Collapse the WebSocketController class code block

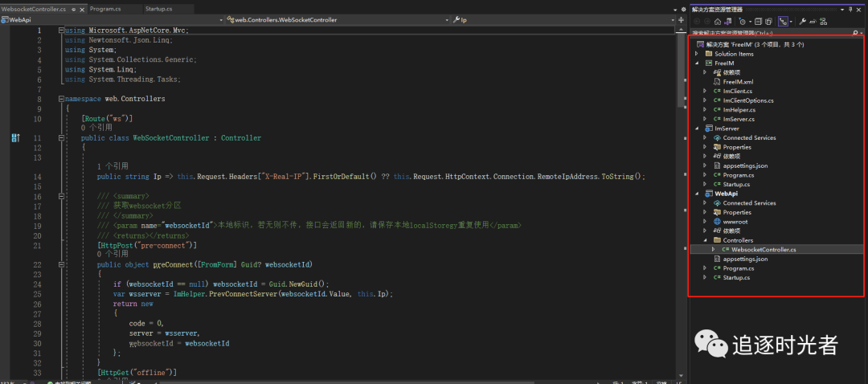[61, 138]
